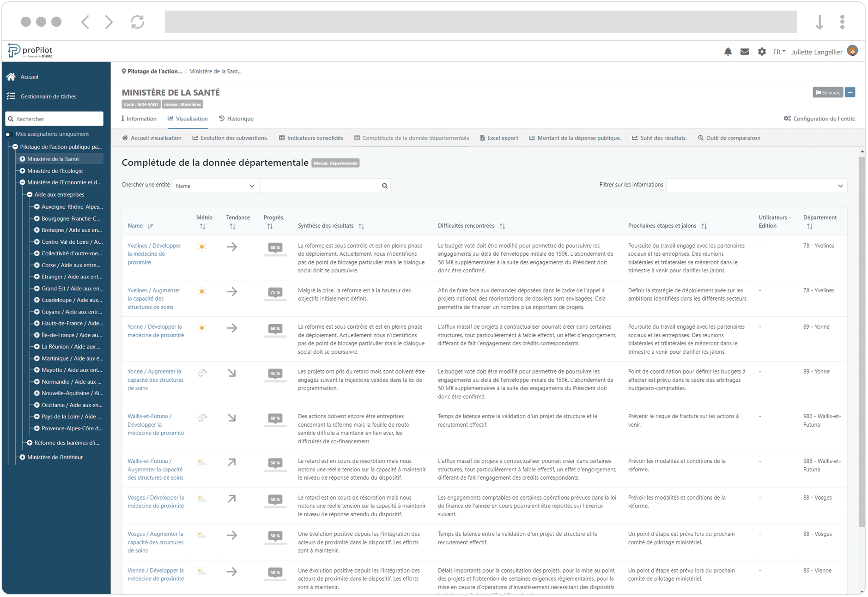Image resolution: width=868 pixels, height=597 pixels.
Task: Click the 75 % progress indicator
Action: [x=274, y=292]
